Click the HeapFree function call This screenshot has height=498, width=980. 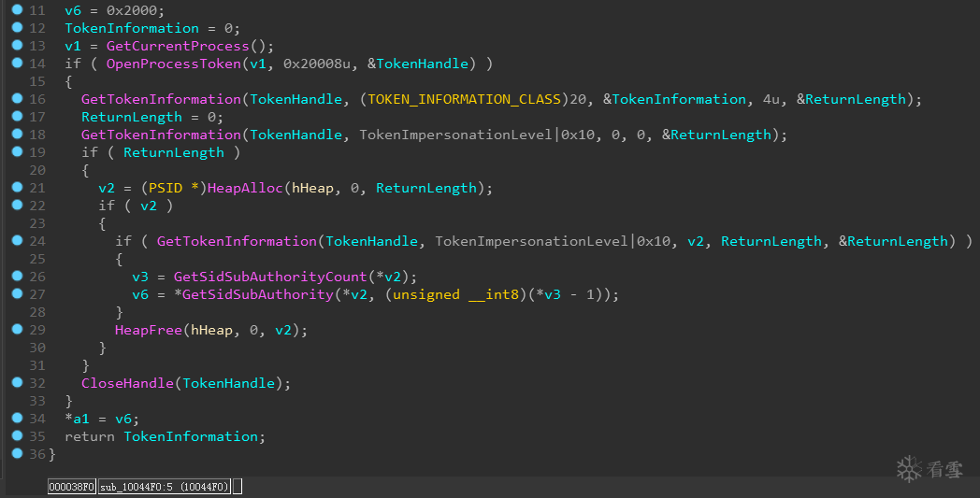(148, 330)
